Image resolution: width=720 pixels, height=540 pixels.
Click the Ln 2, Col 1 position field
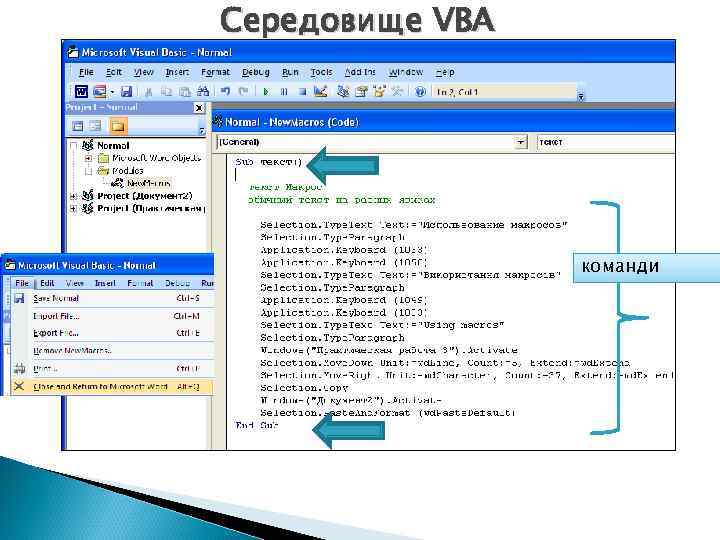504,92
